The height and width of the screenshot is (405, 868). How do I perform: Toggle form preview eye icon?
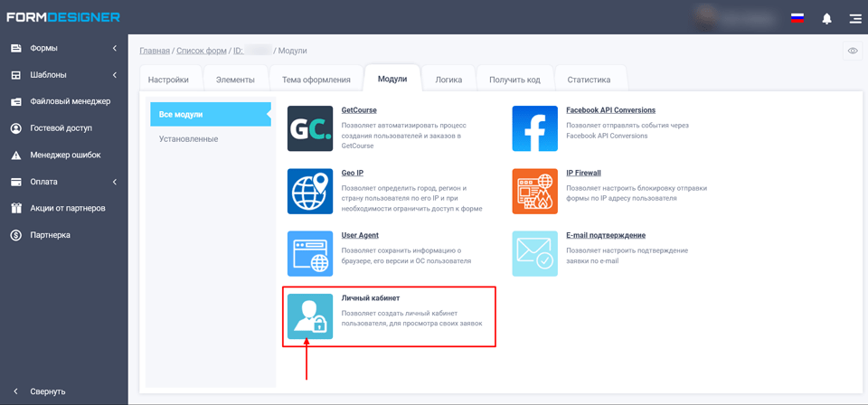point(852,51)
